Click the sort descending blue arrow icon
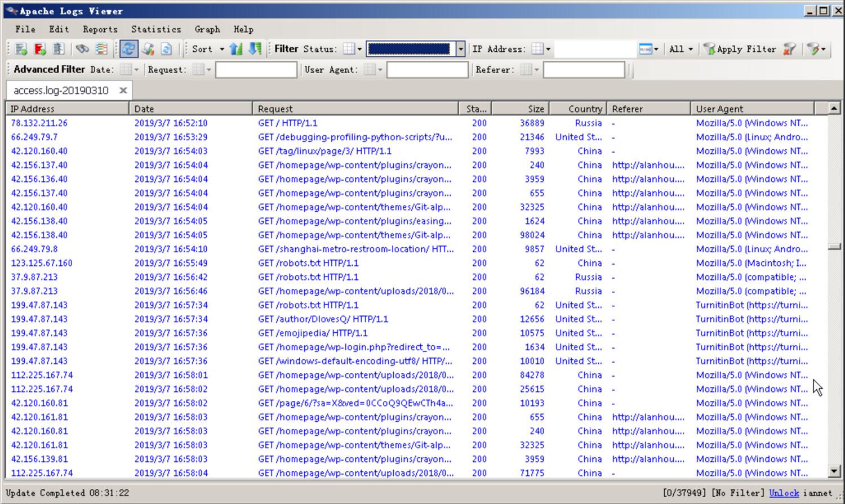This screenshot has width=845, height=504. click(x=255, y=49)
